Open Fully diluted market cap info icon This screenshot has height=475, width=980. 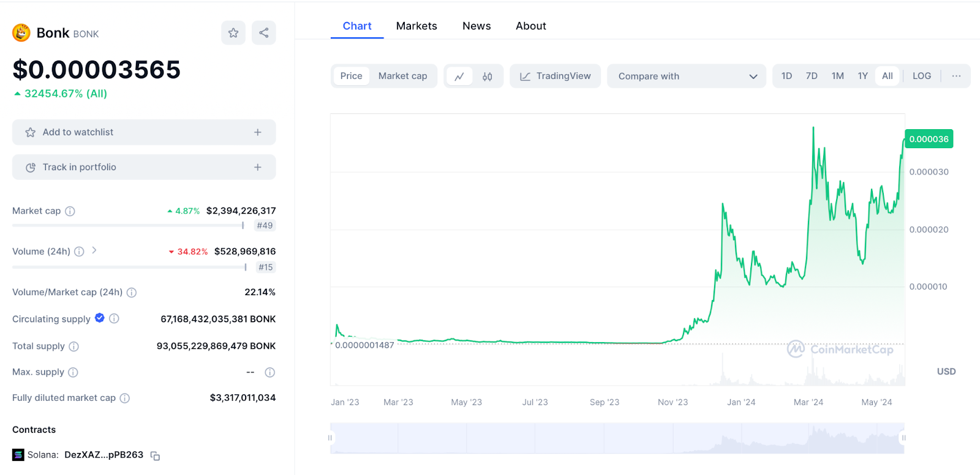(125, 398)
